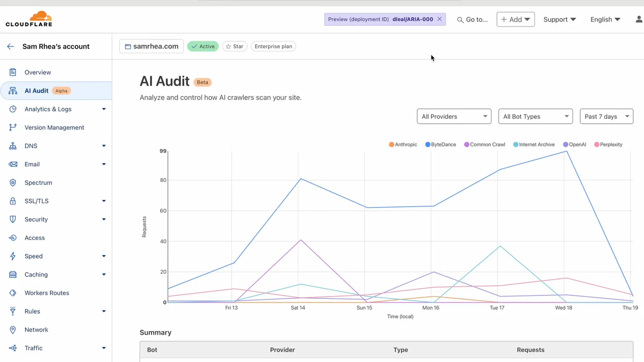Go back using the account arrow
The width and height of the screenshot is (644, 362).
pos(10,47)
